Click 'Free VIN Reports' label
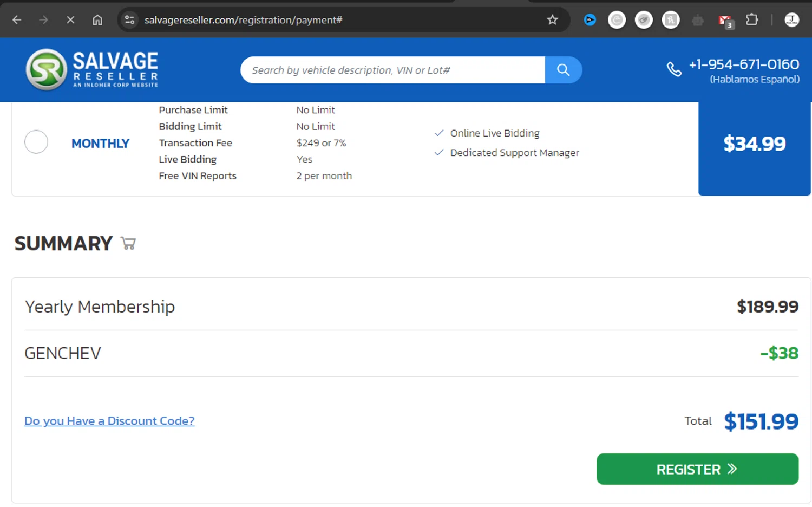Image resolution: width=812 pixels, height=507 pixels. pos(198,176)
